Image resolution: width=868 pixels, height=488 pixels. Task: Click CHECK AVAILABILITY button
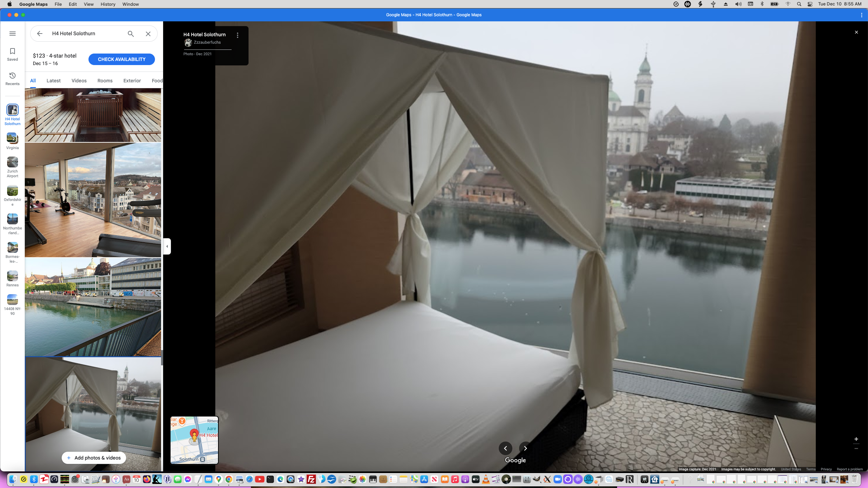[x=121, y=59]
